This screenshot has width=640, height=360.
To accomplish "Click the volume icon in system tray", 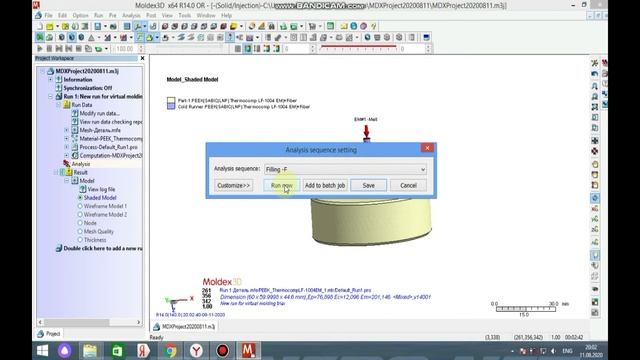I will (x=553, y=351).
